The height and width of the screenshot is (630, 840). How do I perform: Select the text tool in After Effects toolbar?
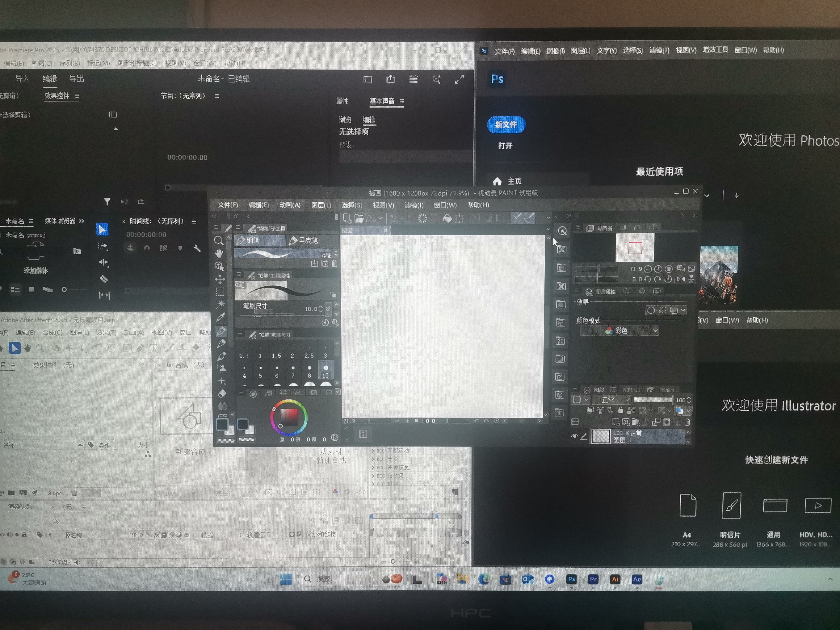point(154,348)
